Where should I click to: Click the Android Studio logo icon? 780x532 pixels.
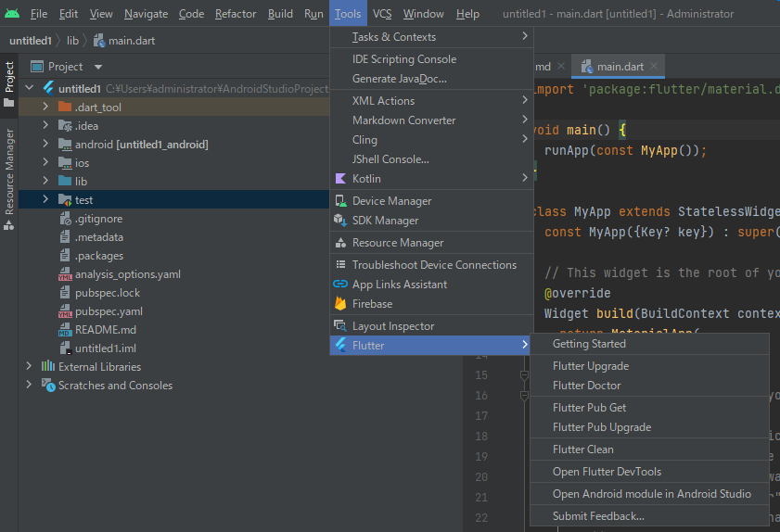click(x=12, y=13)
